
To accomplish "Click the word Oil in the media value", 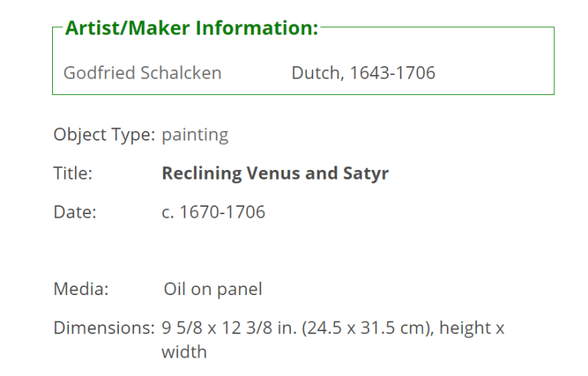I will [x=175, y=289].
